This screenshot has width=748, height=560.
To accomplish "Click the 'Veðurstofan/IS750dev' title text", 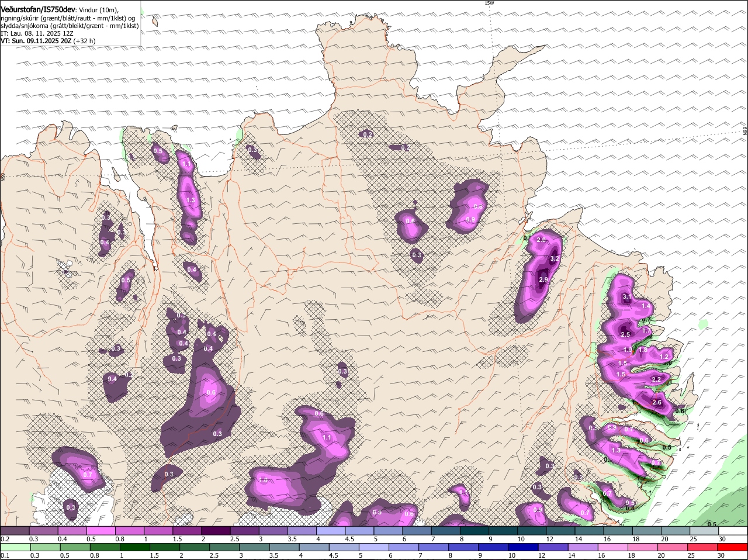I will [x=39, y=9].
